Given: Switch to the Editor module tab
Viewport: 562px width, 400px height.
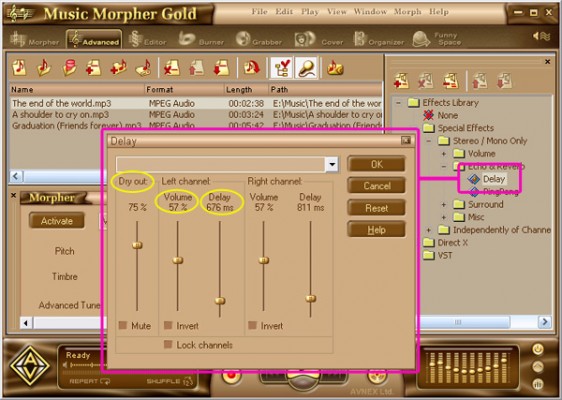Looking at the screenshot, I should point(148,39).
